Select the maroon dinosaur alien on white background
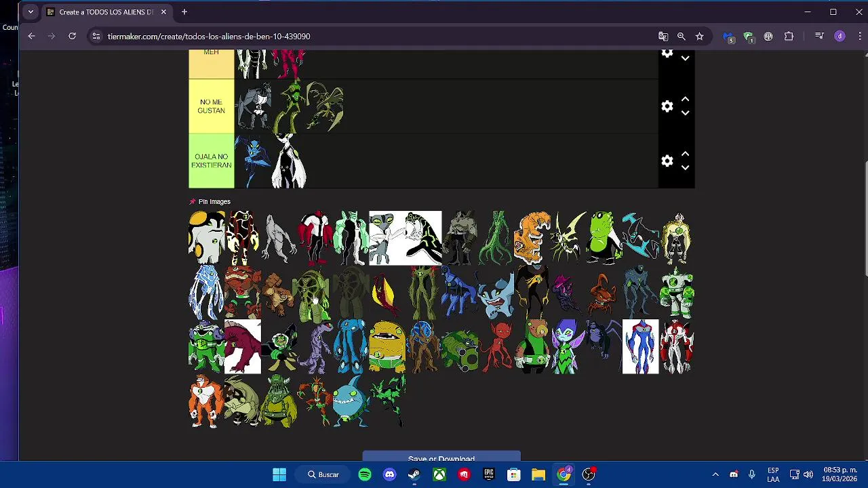 242,346
